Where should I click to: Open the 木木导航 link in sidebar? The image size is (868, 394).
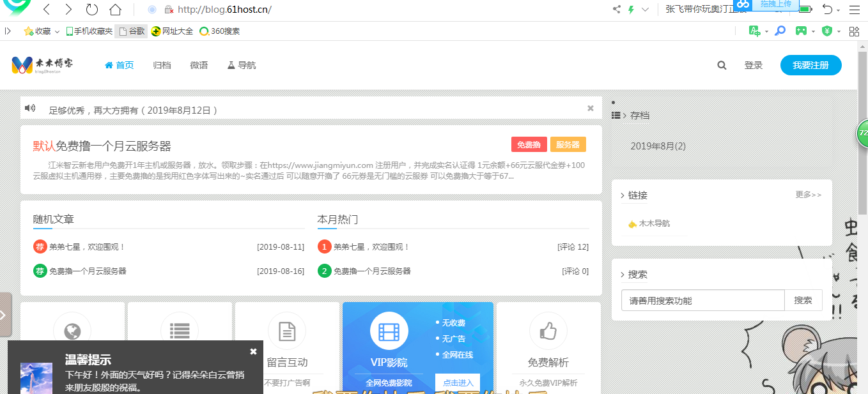click(655, 224)
